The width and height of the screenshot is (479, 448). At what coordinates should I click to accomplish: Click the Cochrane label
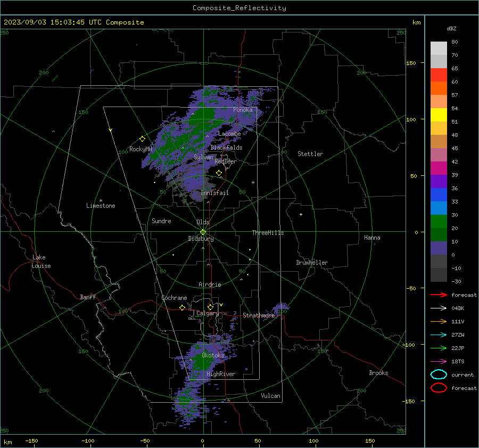[174, 298]
